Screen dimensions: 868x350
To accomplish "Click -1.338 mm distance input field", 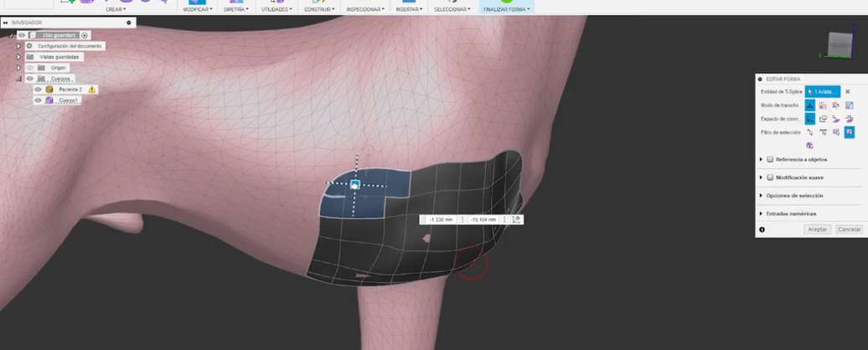I will [441, 219].
